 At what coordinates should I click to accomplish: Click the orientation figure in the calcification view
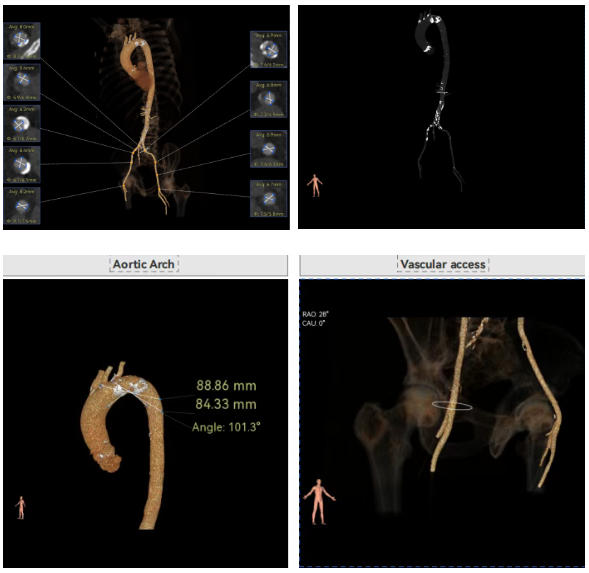tap(315, 185)
